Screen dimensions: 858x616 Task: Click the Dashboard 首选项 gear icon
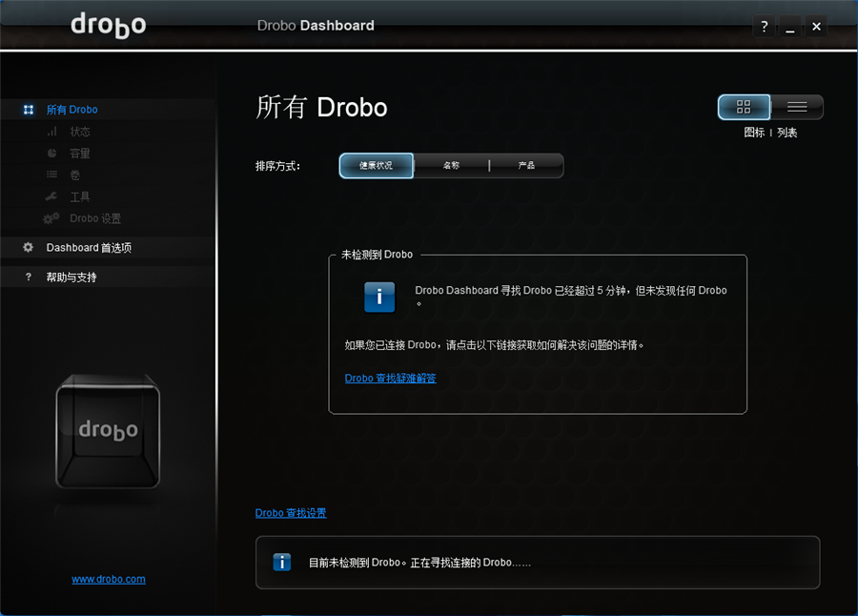(29, 248)
